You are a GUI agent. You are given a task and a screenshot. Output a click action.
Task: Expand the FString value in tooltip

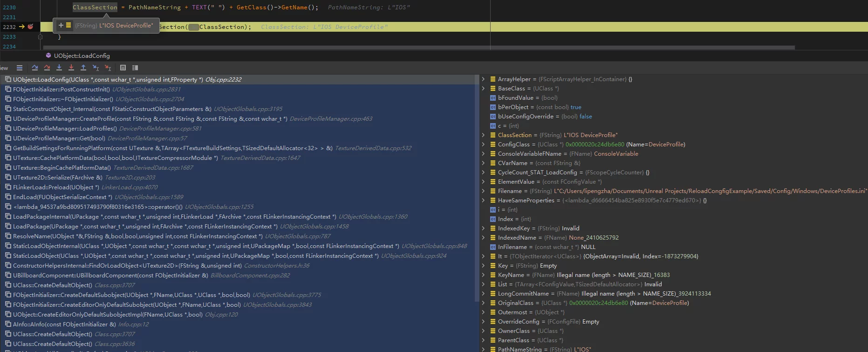coord(61,25)
